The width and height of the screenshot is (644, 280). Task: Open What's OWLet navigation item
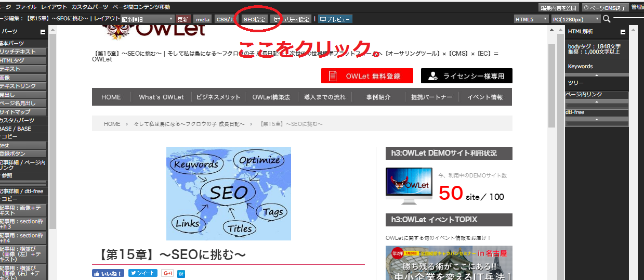(161, 97)
